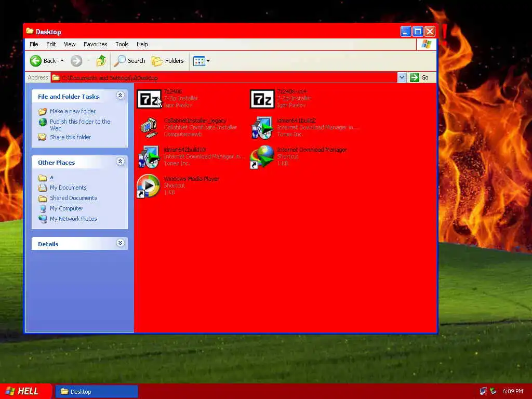Click the Make a new folder icon
Image resolution: width=532 pixels, height=399 pixels.
click(x=43, y=111)
